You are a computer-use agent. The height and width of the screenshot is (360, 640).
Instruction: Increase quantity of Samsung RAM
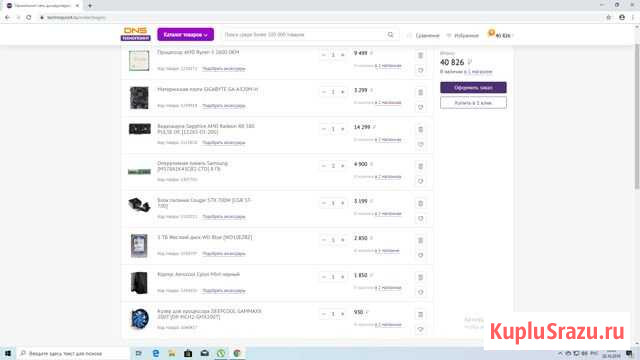pyautogui.click(x=342, y=166)
